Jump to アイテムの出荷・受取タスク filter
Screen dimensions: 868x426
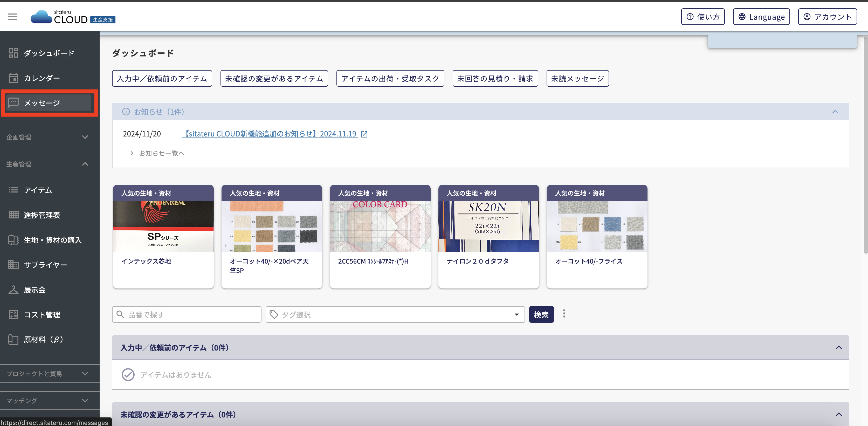(390, 78)
